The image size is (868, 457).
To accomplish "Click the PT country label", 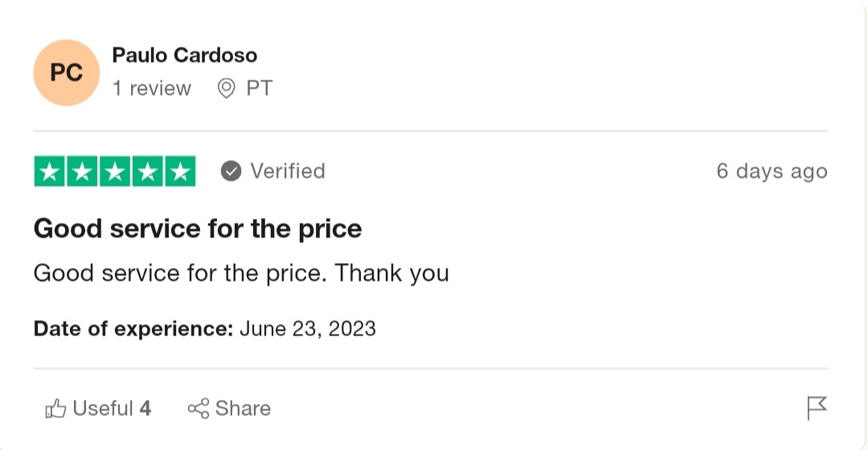I will click(x=260, y=89).
